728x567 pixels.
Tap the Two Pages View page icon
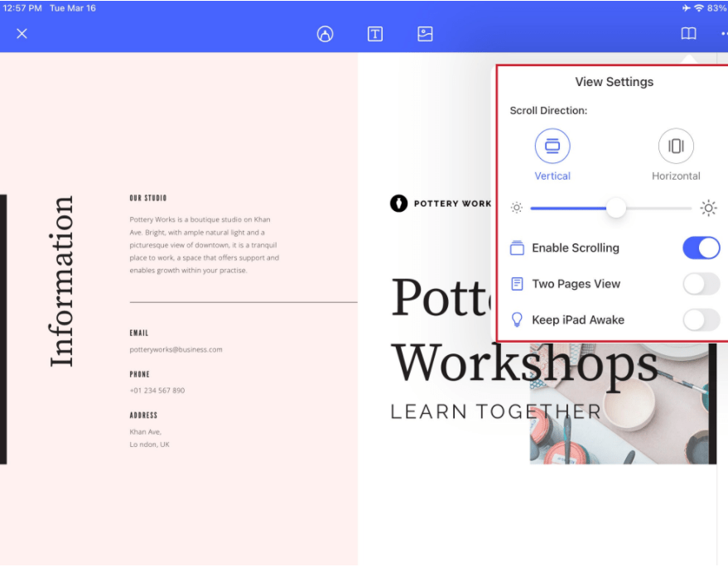(517, 284)
